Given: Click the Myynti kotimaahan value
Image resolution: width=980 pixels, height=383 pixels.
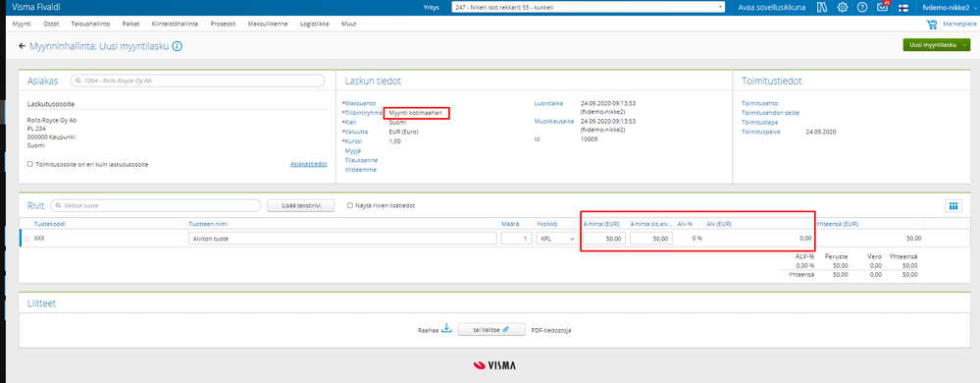Looking at the screenshot, I should click(x=416, y=113).
